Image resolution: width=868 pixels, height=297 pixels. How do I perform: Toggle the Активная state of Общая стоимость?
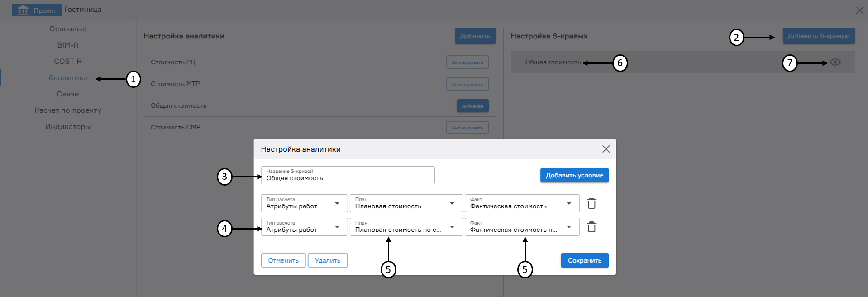tap(472, 106)
